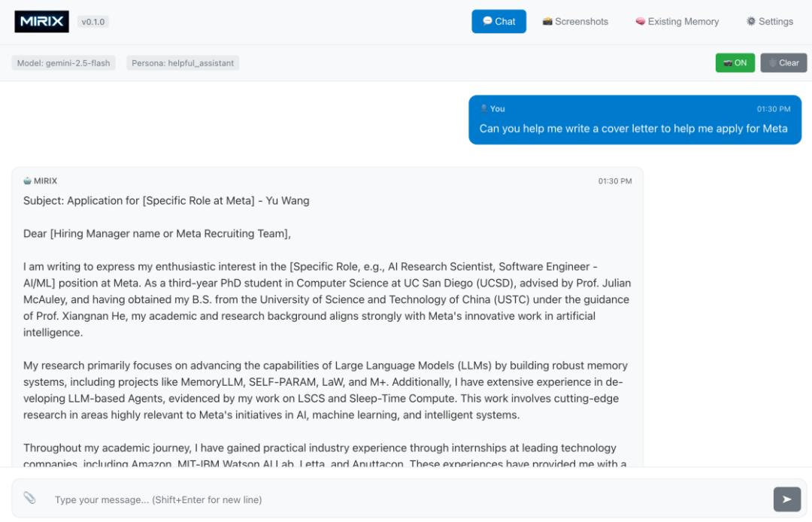This screenshot has width=812, height=522.
Task: Go to the Existing Memory tab
Action: click(x=677, y=22)
